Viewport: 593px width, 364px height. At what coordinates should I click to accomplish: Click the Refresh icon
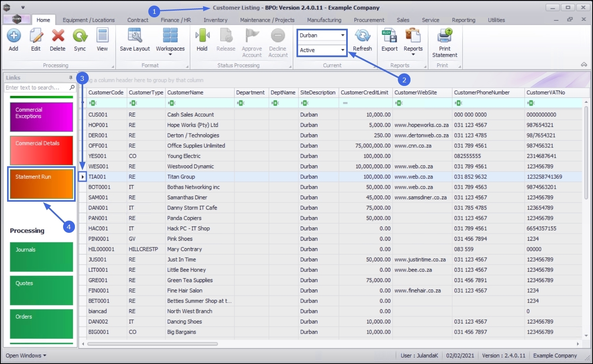point(362,35)
